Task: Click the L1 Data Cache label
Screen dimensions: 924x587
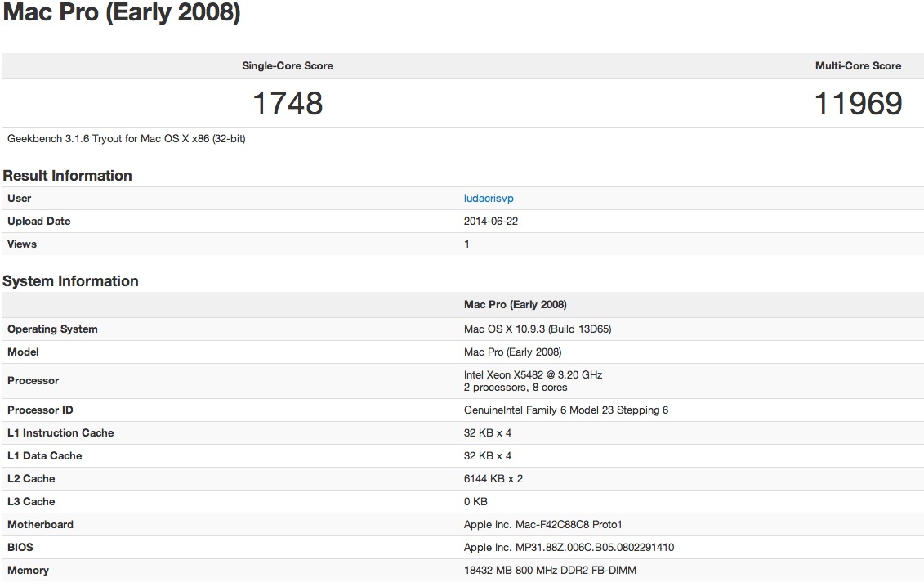Action: click(x=45, y=456)
